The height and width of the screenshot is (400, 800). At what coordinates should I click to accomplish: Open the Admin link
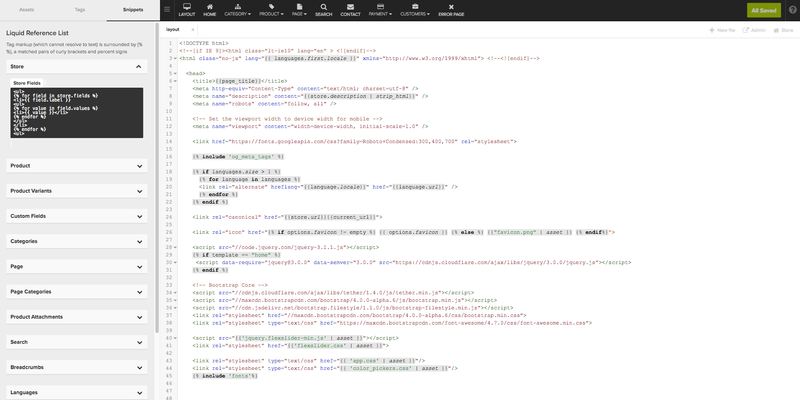point(754,30)
